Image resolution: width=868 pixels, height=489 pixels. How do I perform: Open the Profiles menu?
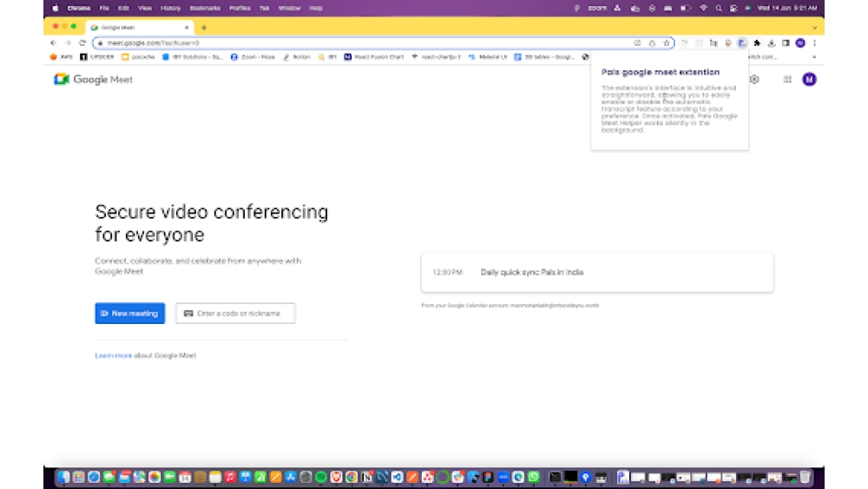click(x=240, y=9)
